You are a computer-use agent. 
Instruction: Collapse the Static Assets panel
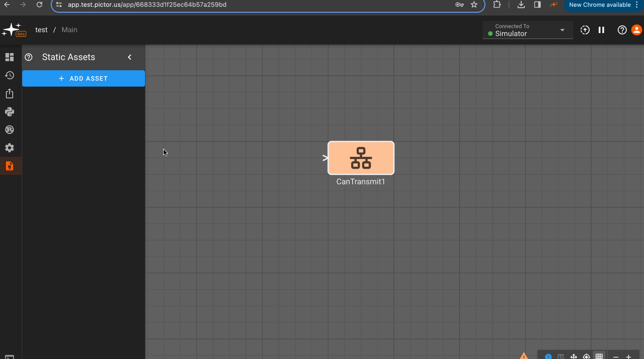click(x=130, y=57)
